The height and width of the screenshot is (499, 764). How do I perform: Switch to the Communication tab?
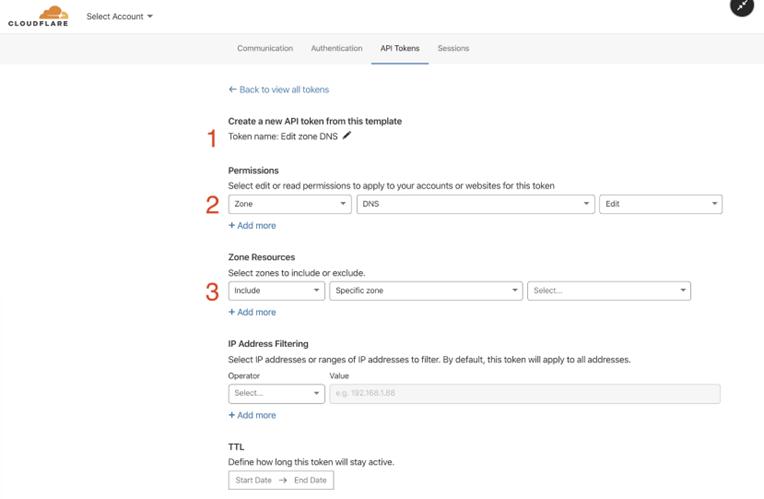pyautogui.click(x=265, y=48)
